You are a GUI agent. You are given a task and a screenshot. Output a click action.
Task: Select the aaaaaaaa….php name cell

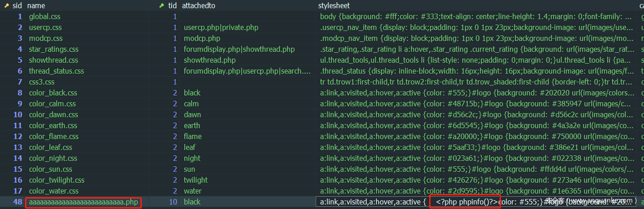tap(84, 202)
